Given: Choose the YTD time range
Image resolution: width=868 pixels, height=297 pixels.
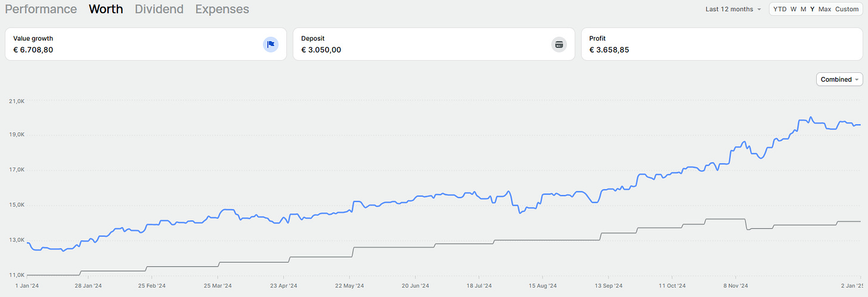Looking at the screenshot, I should [780, 9].
